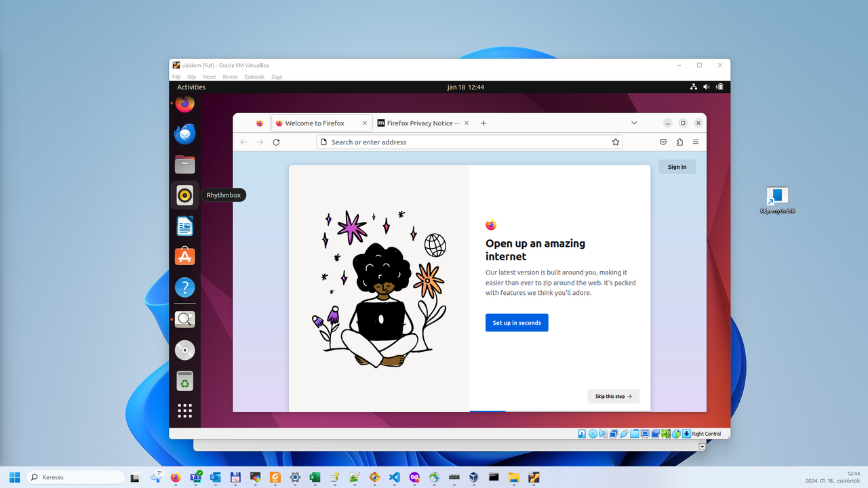Click the dropdown arrow on the background window
Screen dimensions: 868x488
coord(702,447)
